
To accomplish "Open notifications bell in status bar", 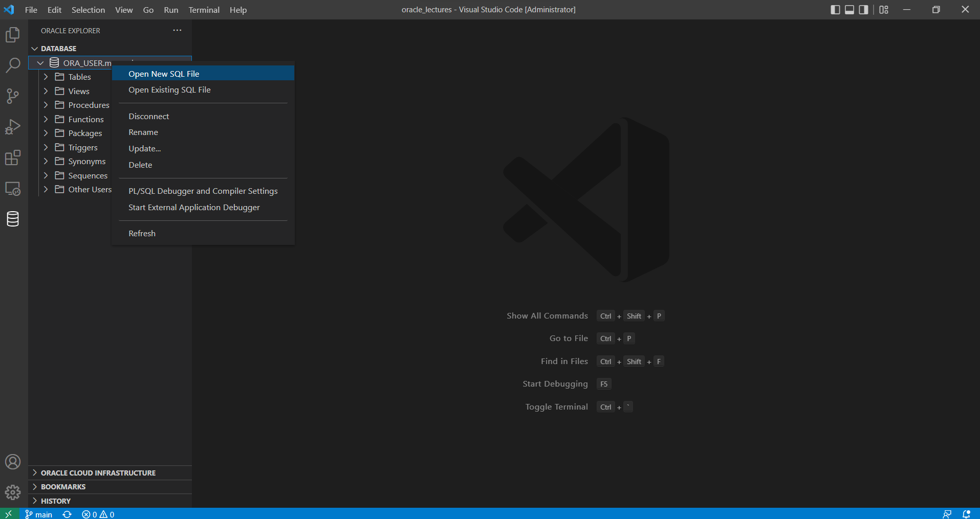I will point(966,514).
